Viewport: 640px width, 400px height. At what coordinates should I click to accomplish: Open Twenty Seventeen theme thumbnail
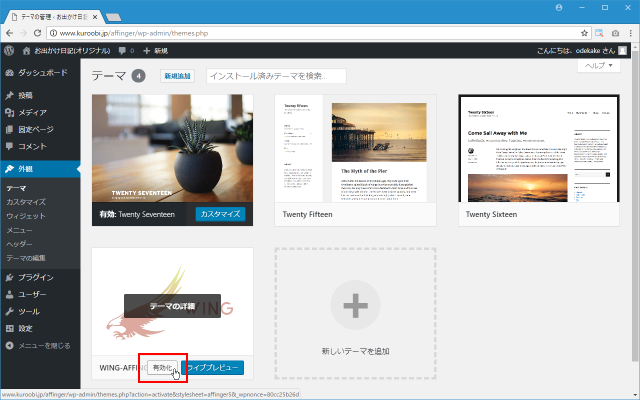click(x=172, y=149)
